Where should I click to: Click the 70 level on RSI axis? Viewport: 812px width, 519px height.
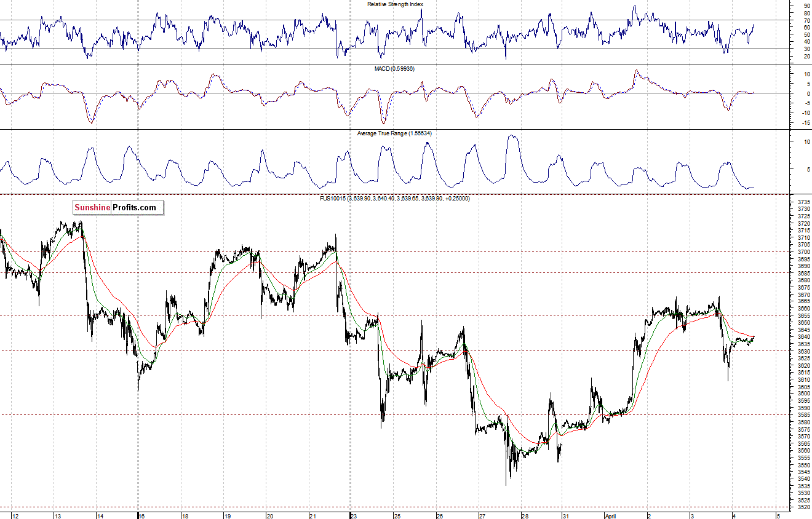806,20
